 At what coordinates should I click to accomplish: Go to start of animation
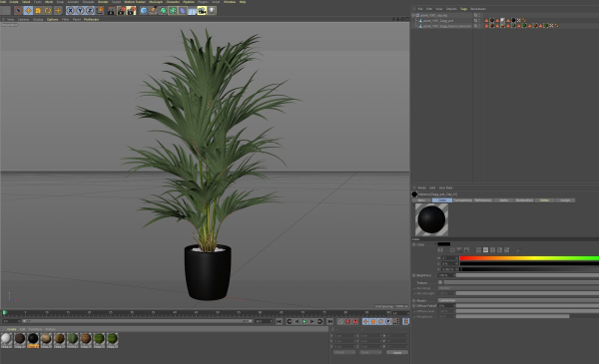[279, 322]
